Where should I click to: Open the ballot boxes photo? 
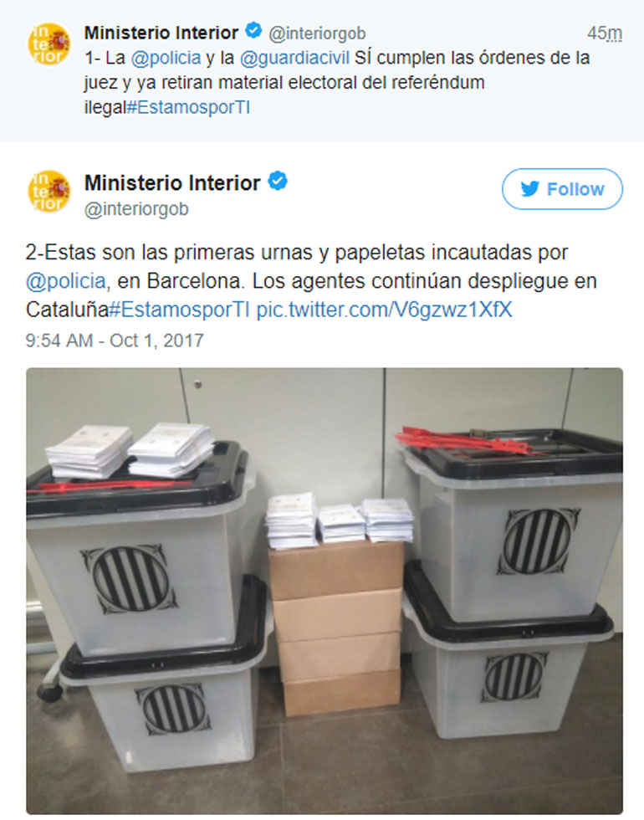click(325, 591)
